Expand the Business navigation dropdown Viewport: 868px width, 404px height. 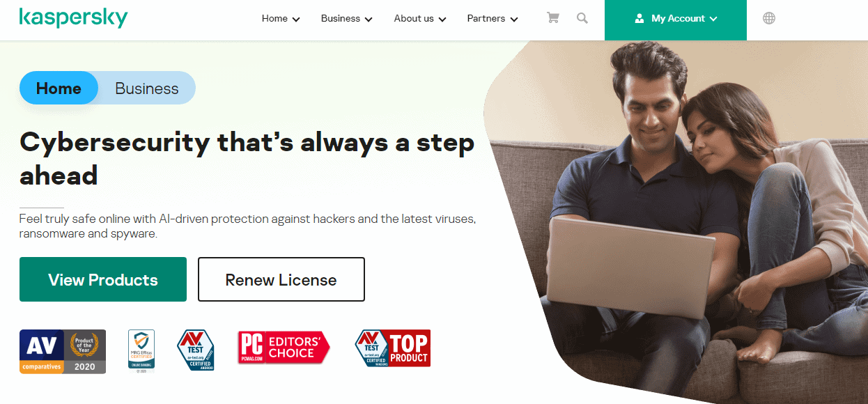[x=347, y=19]
